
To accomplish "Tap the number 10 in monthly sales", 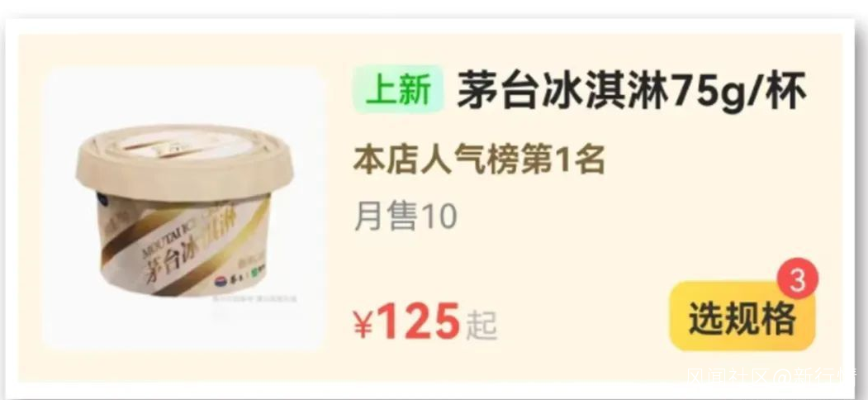I will 440,217.
